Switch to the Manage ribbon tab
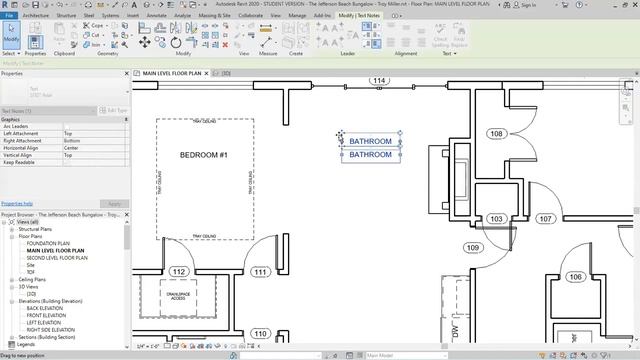Viewport: 640px width, 360px height. 297,16
